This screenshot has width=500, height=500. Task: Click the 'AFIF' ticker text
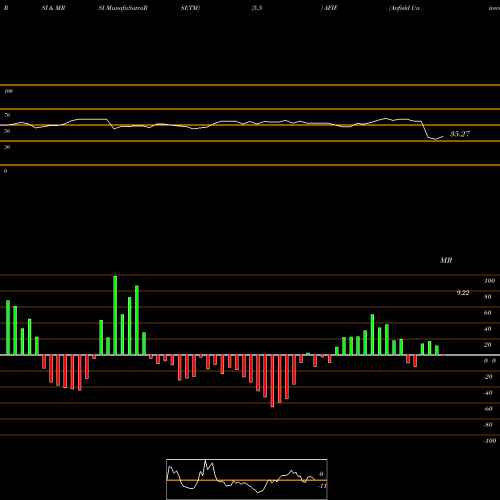click(x=330, y=8)
